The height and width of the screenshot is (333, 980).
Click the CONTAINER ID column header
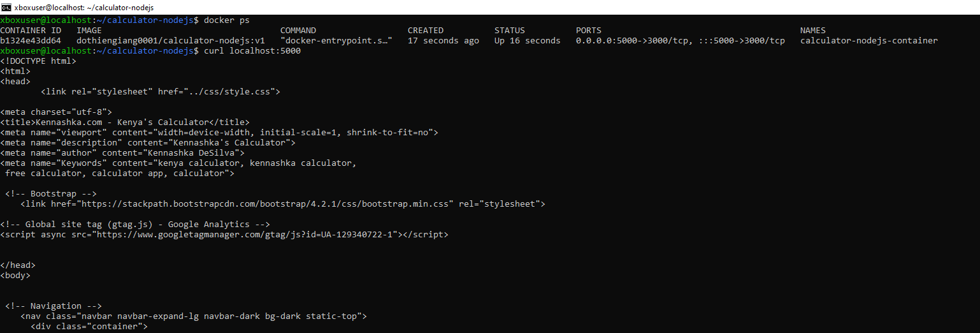(31, 31)
